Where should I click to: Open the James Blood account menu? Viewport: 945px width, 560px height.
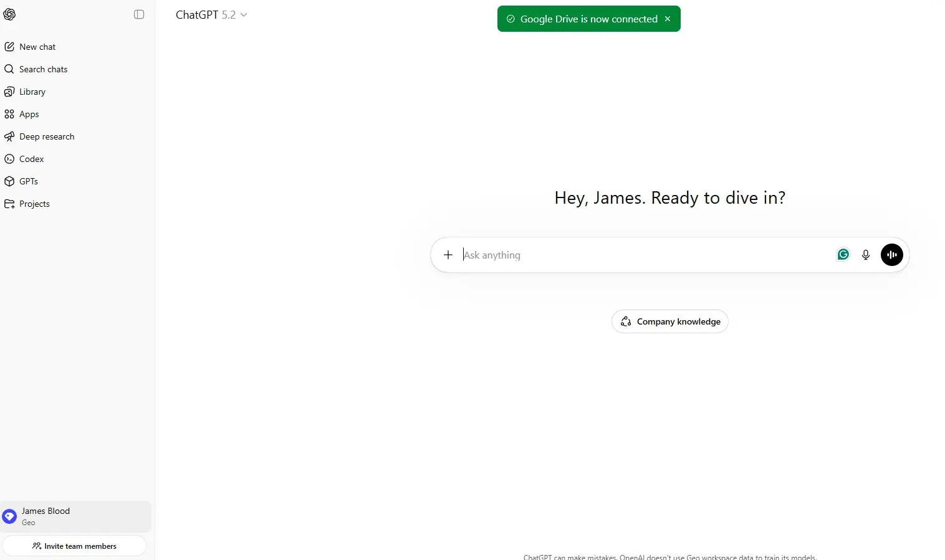[x=76, y=516]
